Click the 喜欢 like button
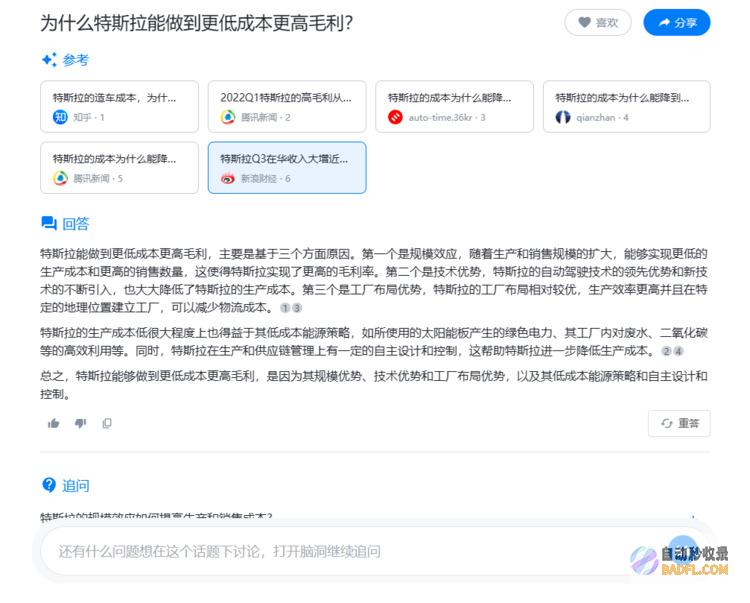 click(x=597, y=22)
